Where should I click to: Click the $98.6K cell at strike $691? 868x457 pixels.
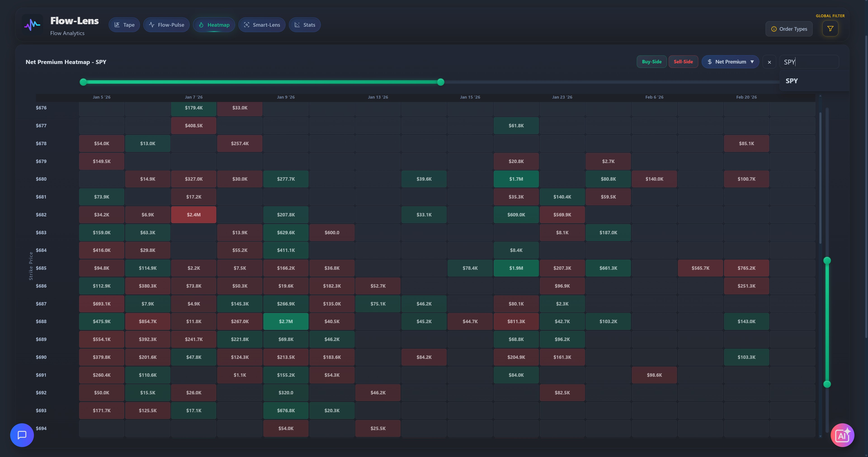pyautogui.click(x=654, y=375)
